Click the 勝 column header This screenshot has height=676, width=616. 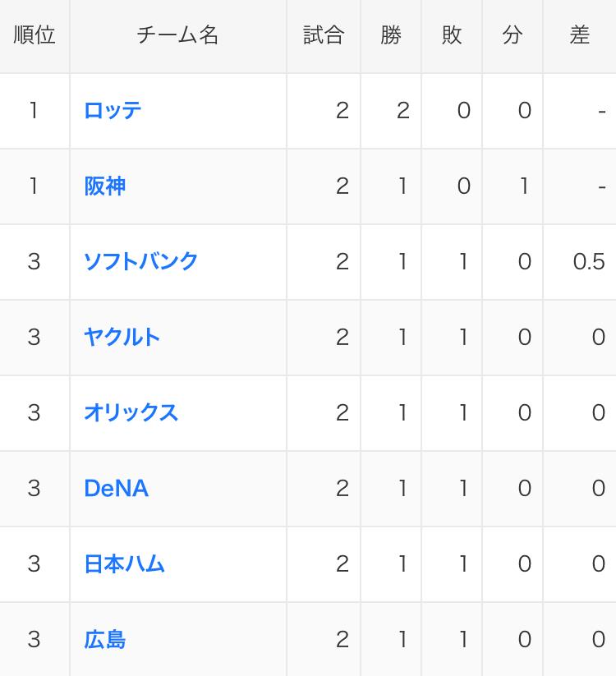coord(391,35)
